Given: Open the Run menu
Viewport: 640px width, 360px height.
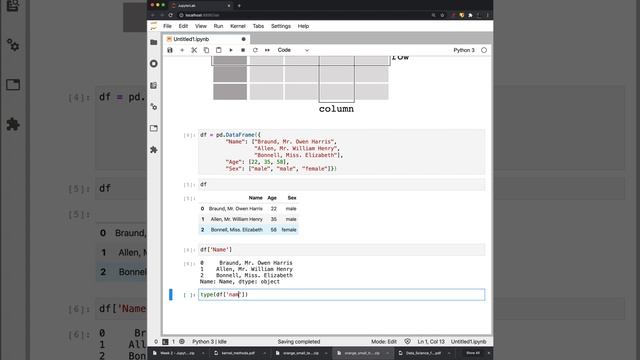Looking at the screenshot, I should 218,26.
